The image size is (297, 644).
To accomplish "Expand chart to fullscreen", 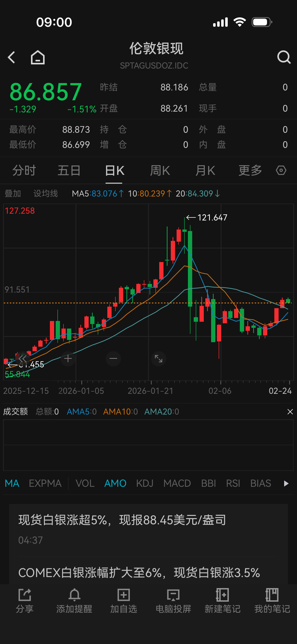I will pos(158,359).
